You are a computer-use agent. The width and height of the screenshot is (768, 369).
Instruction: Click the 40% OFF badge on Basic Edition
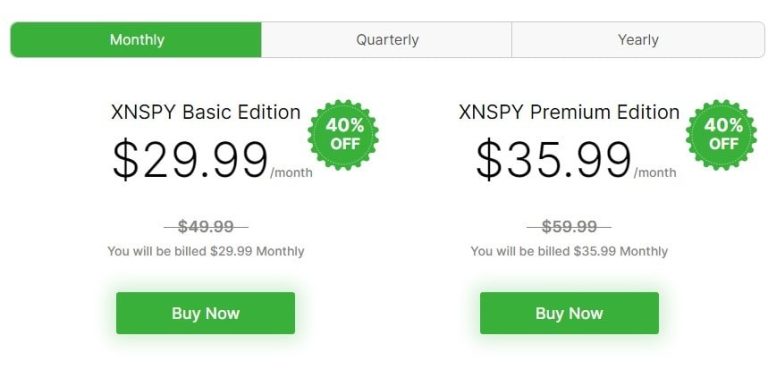click(343, 135)
